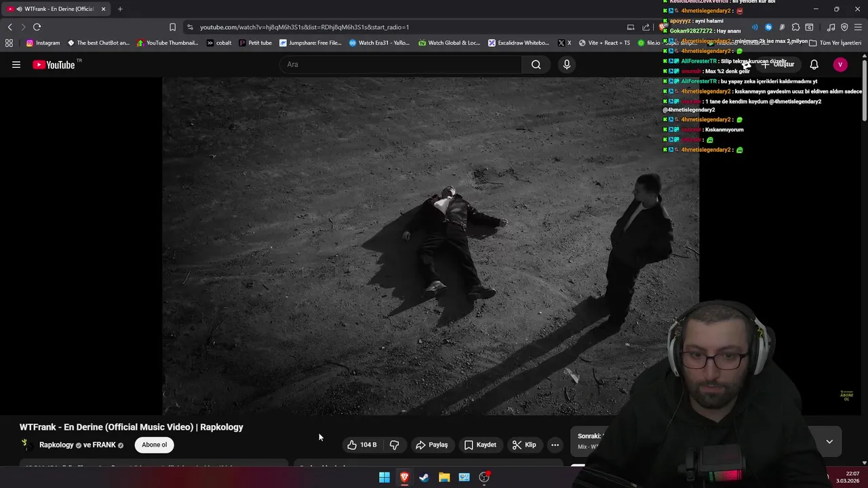The width and height of the screenshot is (868, 488).
Task: Subscribe with the Abone ol button
Action: click(x=154, y=445)
